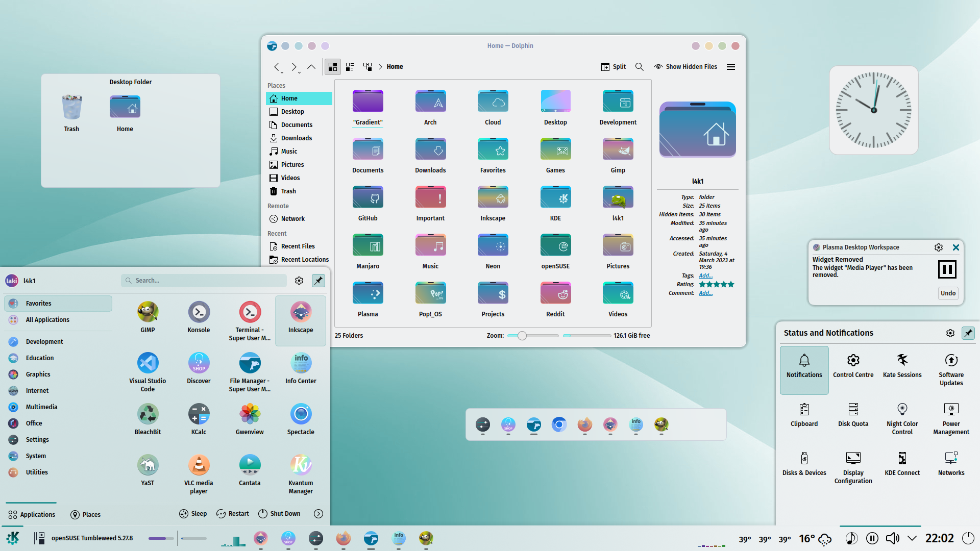Screen dimensions: 980x551
Task: Select Downloads in Dolphin Places sidebar
Action: click(x=299, y=138)
